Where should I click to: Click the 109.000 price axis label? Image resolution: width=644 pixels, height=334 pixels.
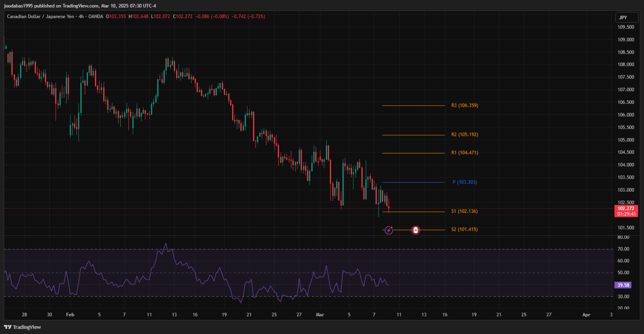[626, 40]
